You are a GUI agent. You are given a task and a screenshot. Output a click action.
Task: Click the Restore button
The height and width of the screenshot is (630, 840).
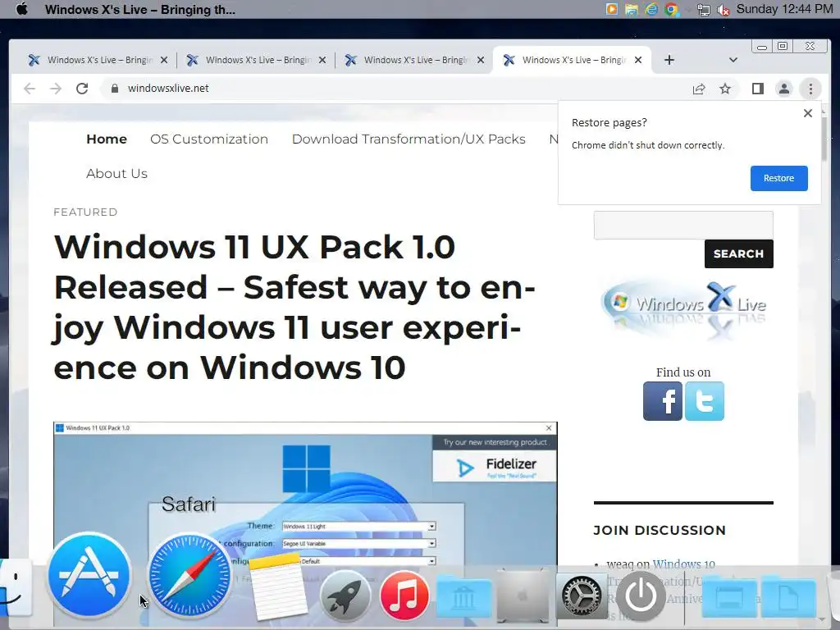pyautogui.click(x=779, y=178)
